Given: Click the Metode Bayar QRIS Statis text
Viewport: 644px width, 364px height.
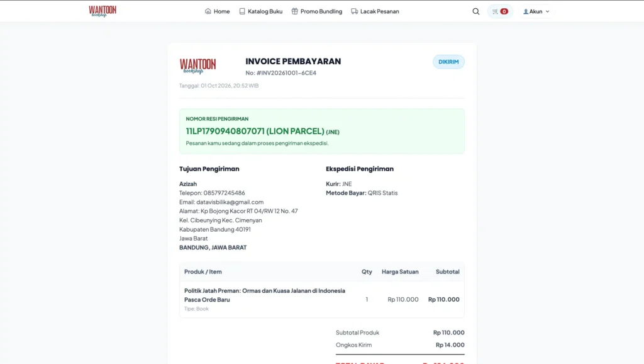Looking at the screenshot, I should [x=362, y=193].
